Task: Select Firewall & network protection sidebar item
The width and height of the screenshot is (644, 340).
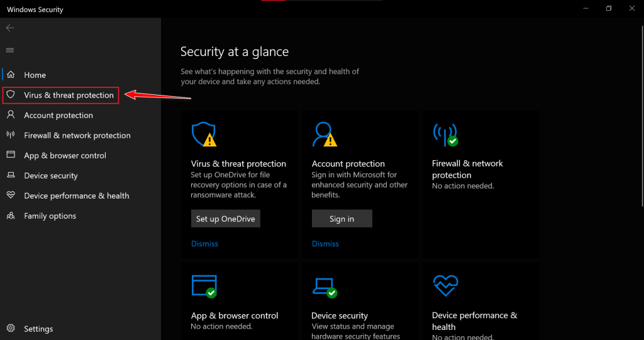Action: point(77,135)
